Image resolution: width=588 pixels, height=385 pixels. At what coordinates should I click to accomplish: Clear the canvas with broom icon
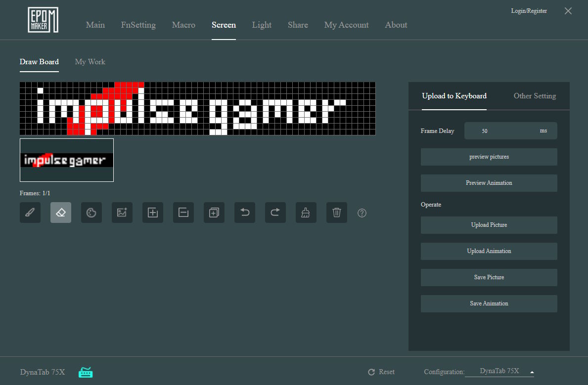point(306,213)
